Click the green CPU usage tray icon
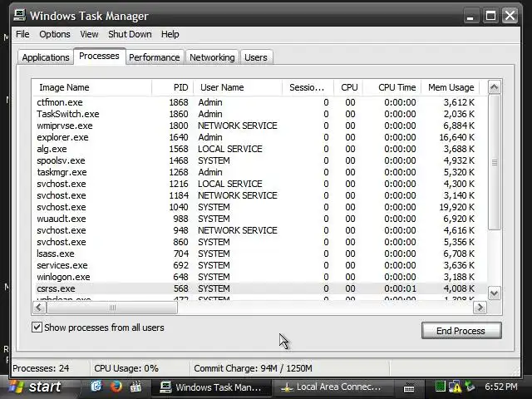 [440, 387]
